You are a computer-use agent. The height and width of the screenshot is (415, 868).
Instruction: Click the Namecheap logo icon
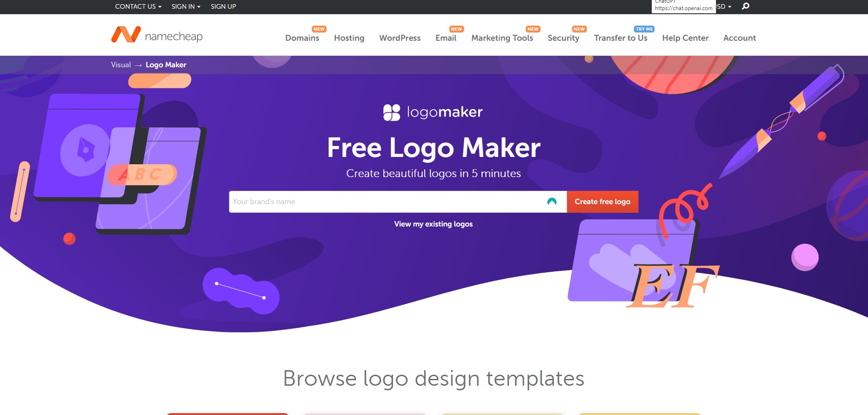(126, 35)
